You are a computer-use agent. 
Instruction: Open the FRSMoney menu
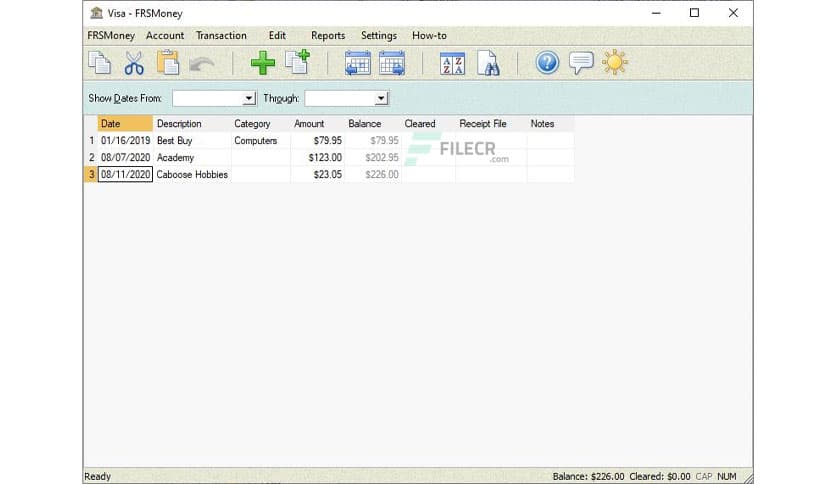point(111,36)
